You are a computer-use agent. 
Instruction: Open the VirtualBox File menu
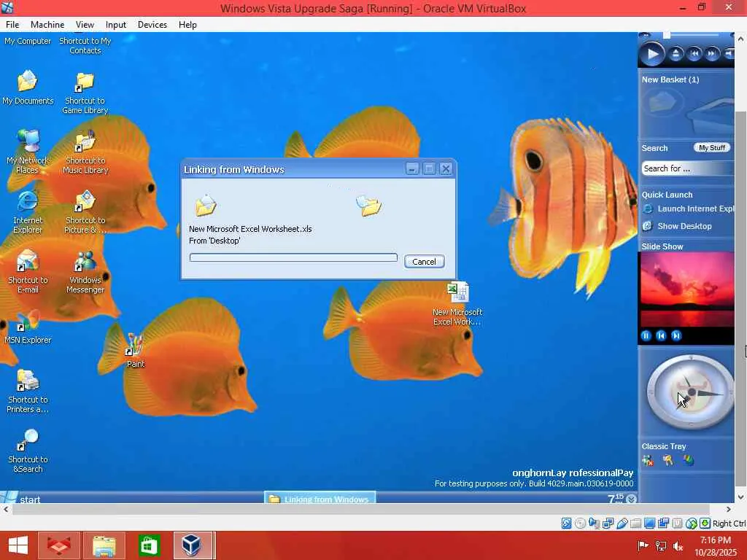tap(12, 25)
